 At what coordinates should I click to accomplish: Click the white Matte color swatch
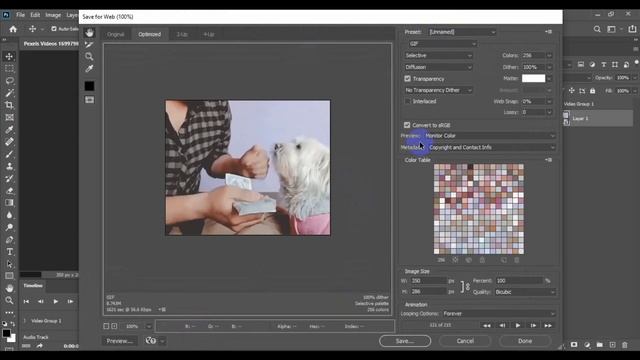[533, 78]
